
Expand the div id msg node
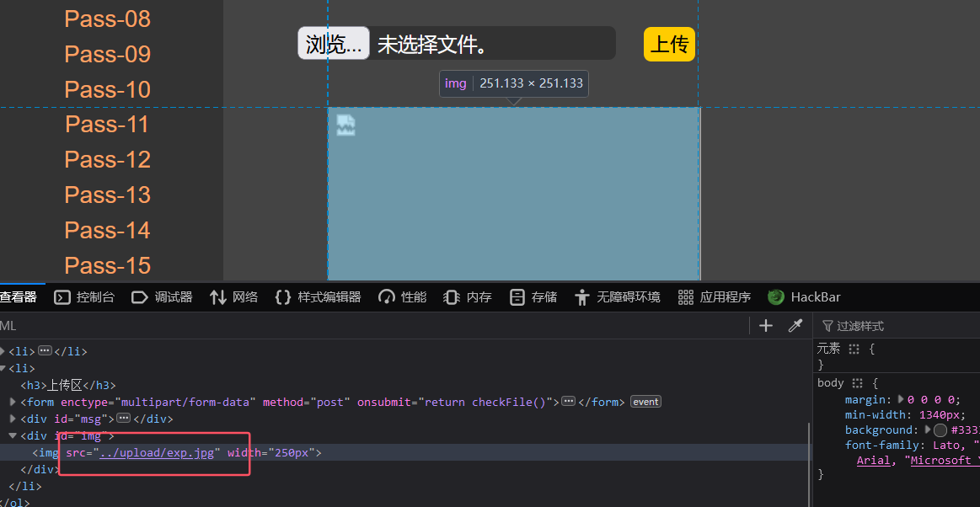[x=13, y=419]
